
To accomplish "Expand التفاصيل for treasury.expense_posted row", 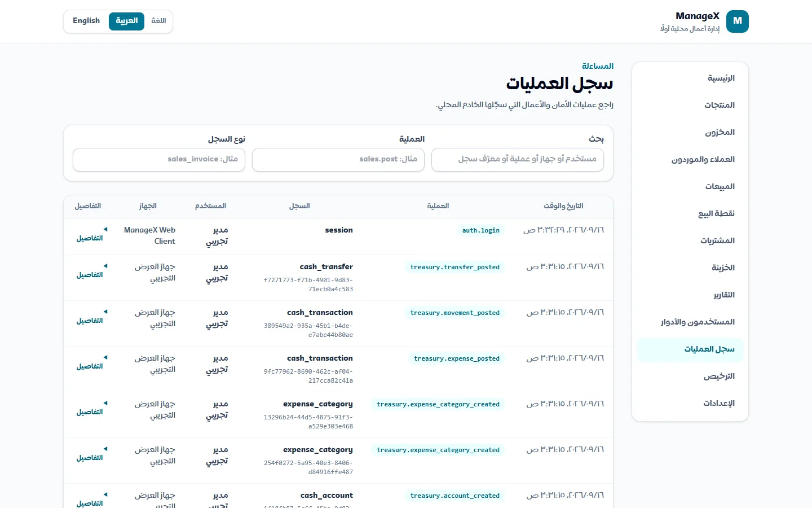I will coord(90,362).
